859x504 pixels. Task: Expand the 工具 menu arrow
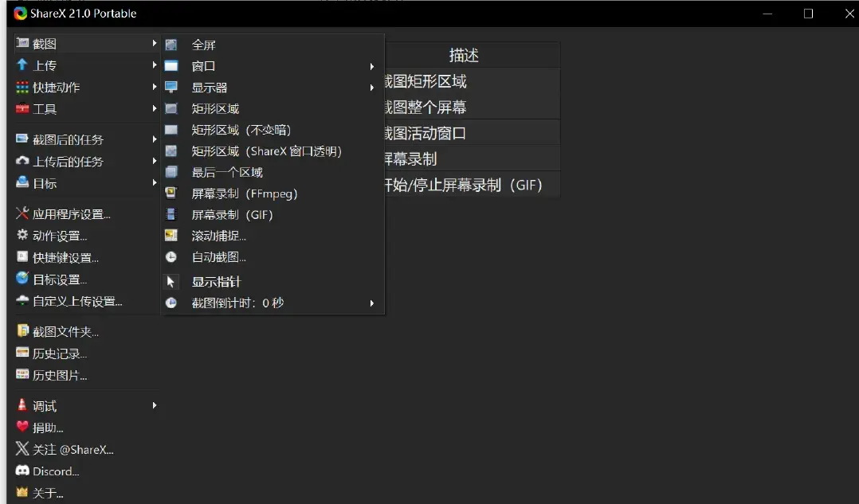click(155, 108)
